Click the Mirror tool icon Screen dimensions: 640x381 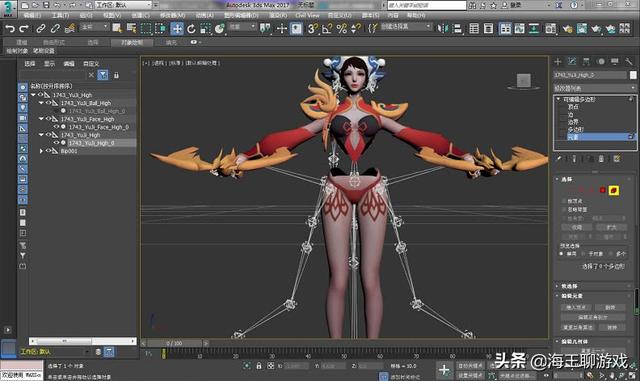click(x=442, y=29)
